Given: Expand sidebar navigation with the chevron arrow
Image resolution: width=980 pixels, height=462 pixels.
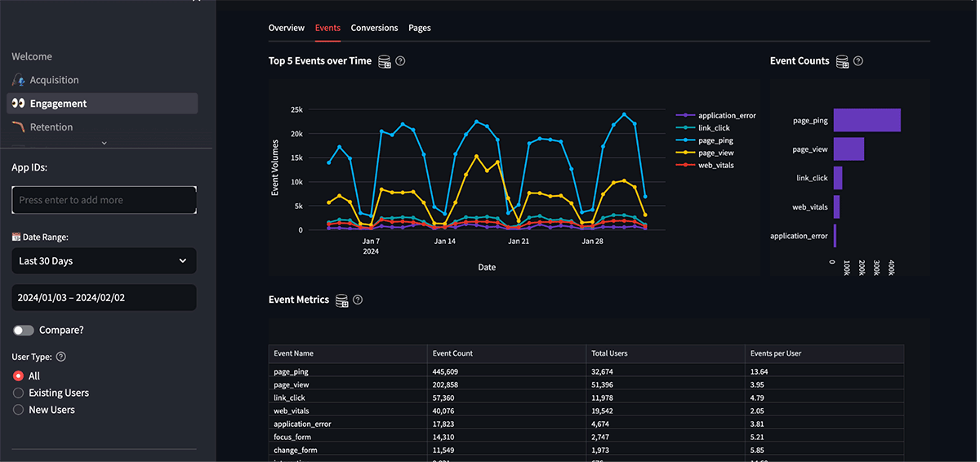Looking at the screenshot, I should [104, 143].
